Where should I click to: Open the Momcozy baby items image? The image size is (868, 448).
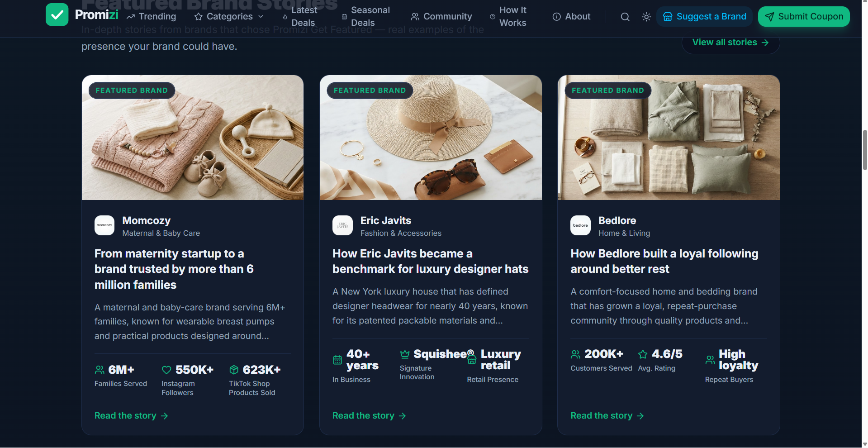(193, 138)
